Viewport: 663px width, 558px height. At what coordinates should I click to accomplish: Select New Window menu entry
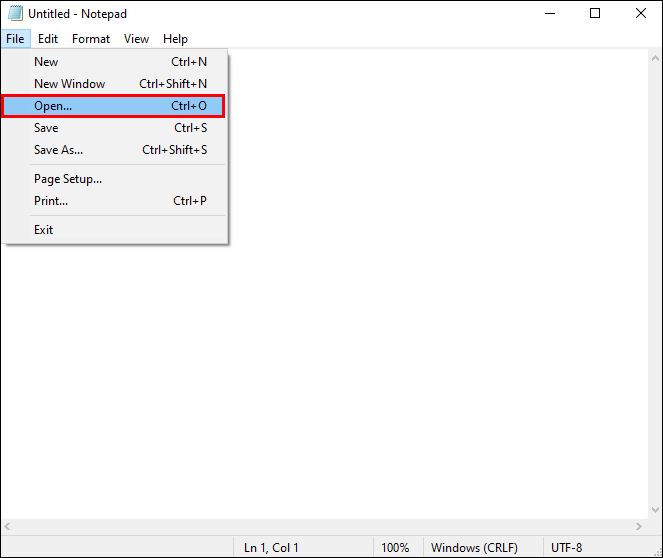[114, 84]
